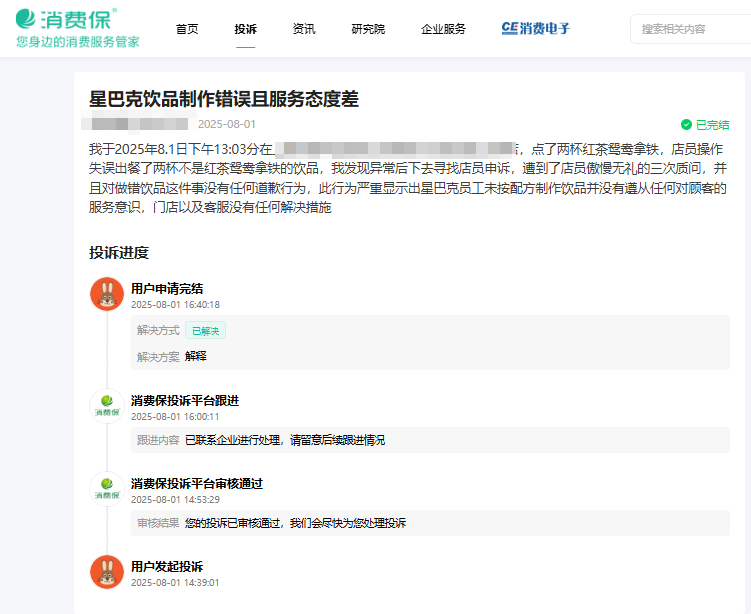The width and height of the screenshot is (751, 614).
Task: Click the 消费保投诉平台跟进 timeline title
Action: [184, 400]
